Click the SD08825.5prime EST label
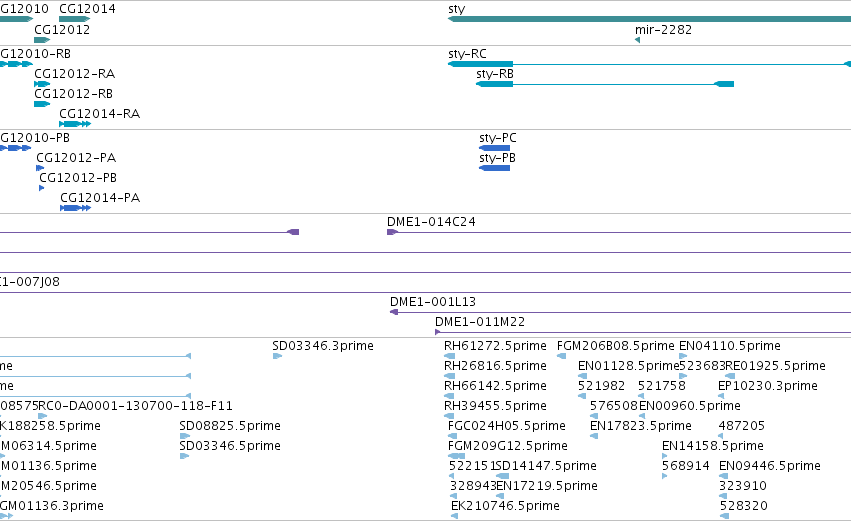851x521 pixels. [x=230, y=425]
